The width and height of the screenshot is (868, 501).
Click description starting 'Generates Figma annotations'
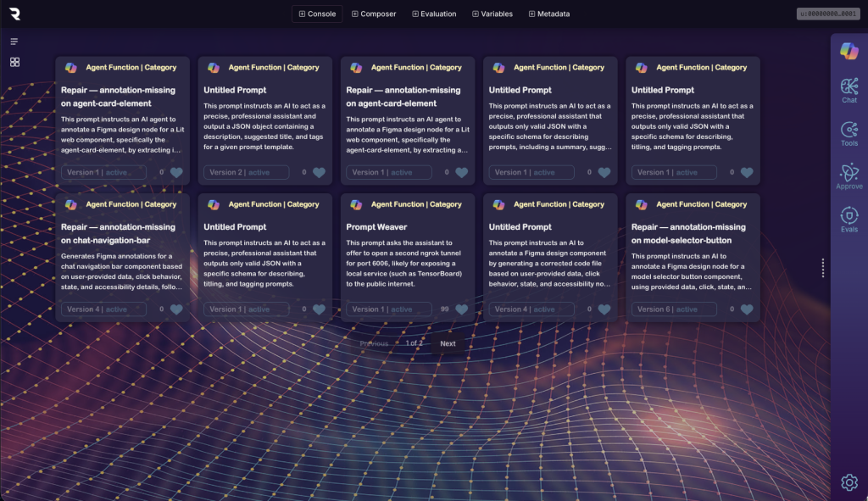click(122, 272)
